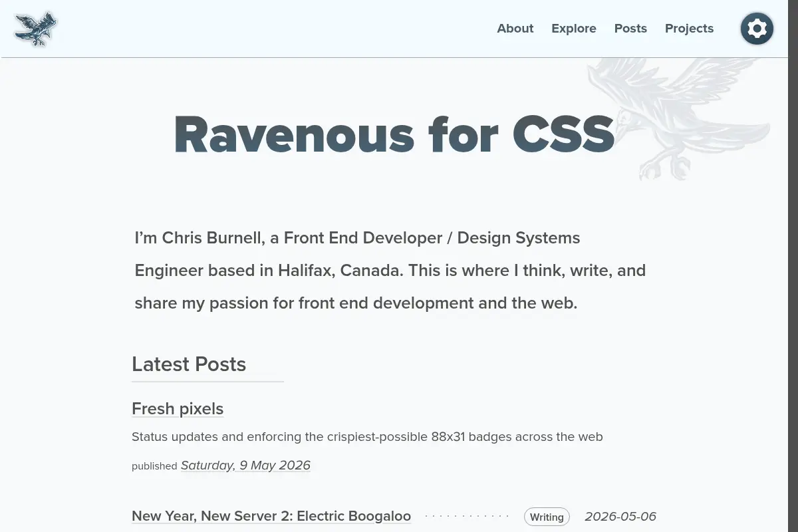Click the large faded raven illustration
Image resolution: width=798 pixels, height=532 pixels.
point(678,118)
